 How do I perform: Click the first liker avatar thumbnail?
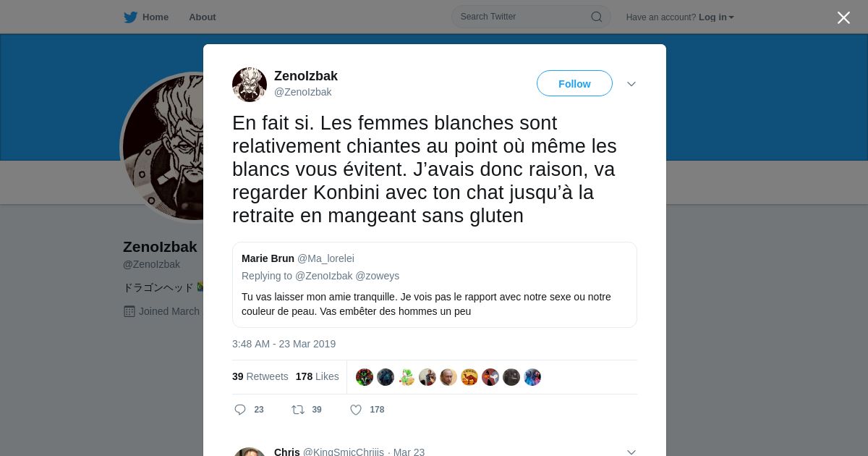click(x=365, y=377)
